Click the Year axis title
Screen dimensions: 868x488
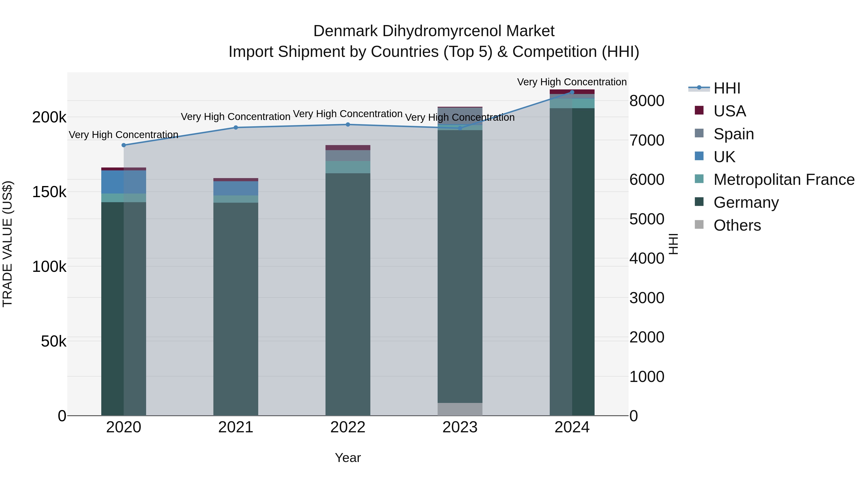click(348, 458)
